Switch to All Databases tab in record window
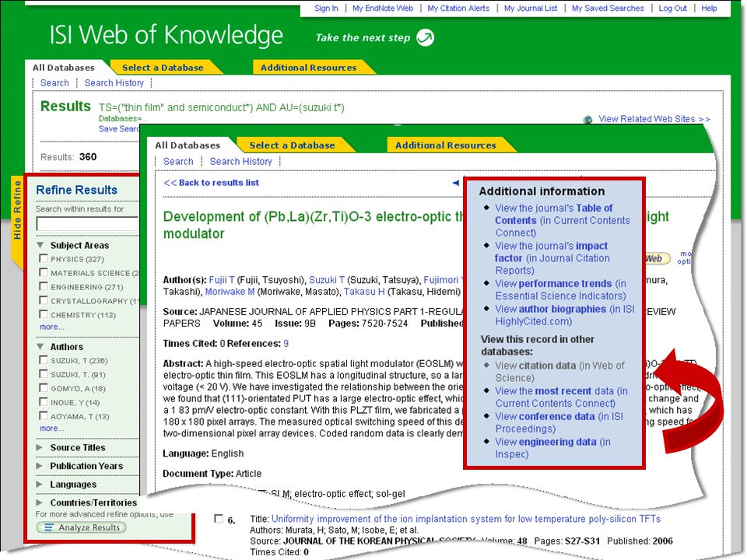This screenshot has height=560, width=747. (x=188, y=145)
